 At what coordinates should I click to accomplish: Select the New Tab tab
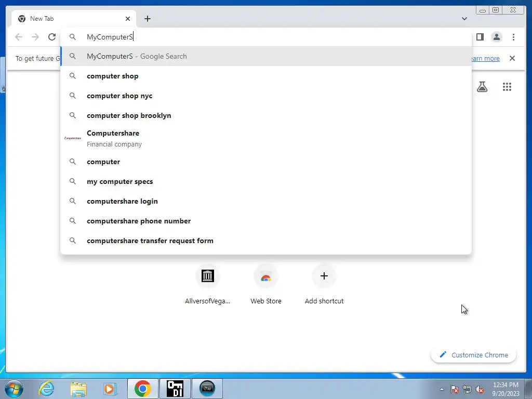(x=74, y=19)
